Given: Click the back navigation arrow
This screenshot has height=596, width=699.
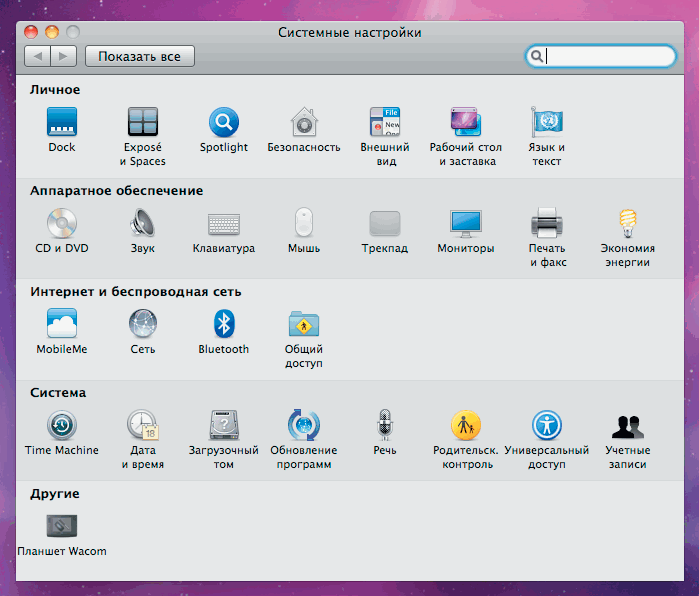Looking at the screenshot, I should (x=37, y=57).
